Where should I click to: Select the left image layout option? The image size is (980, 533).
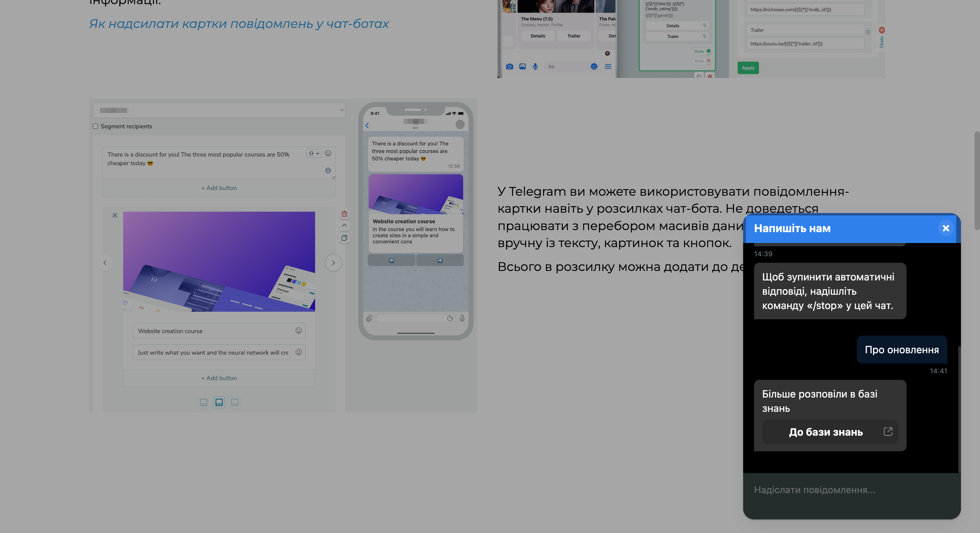(x=203, y=402)
